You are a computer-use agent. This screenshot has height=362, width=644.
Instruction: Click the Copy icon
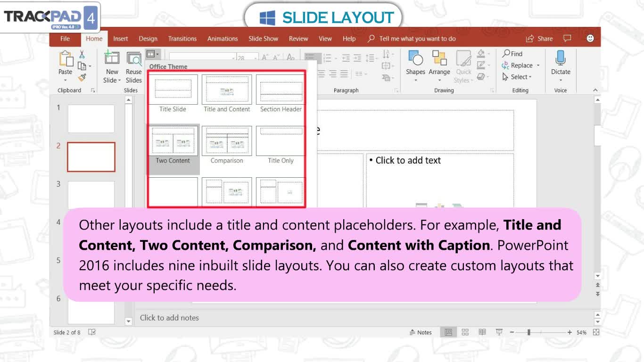pyautogui.click(x=82, y=66)
